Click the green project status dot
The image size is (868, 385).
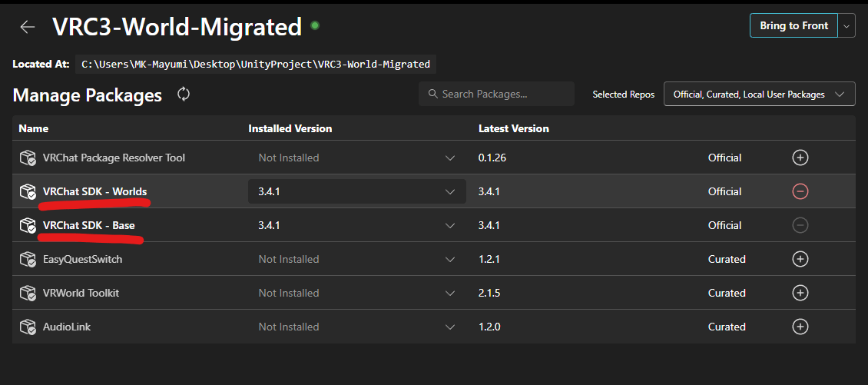click(315, 25)
